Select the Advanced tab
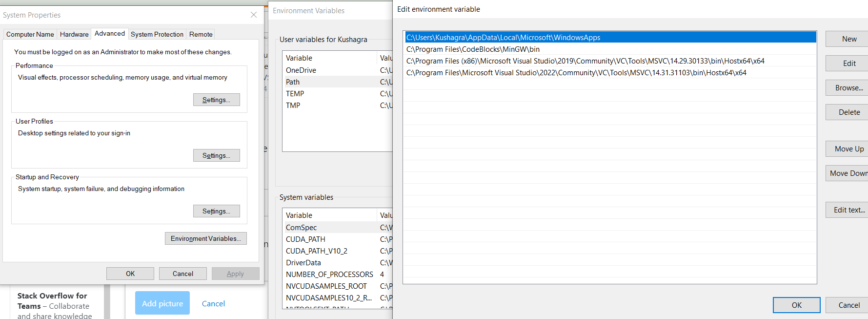The width and height of the screenshot is (868, 319). coord(110,33)
